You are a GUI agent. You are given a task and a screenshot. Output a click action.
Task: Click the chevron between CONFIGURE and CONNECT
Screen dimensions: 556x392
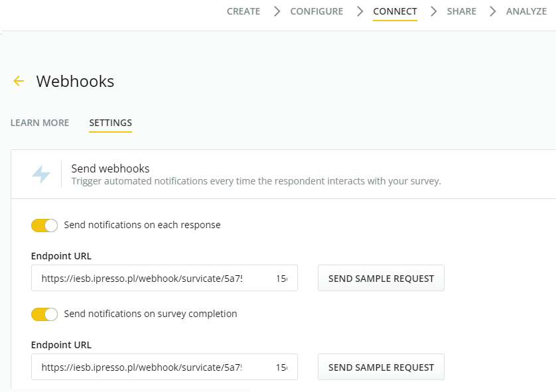tap(359, 11)
